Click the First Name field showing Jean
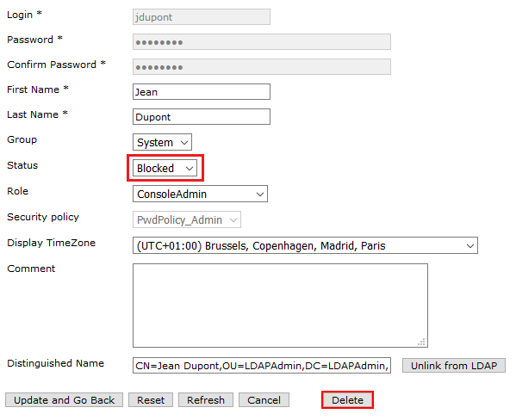 202,92
